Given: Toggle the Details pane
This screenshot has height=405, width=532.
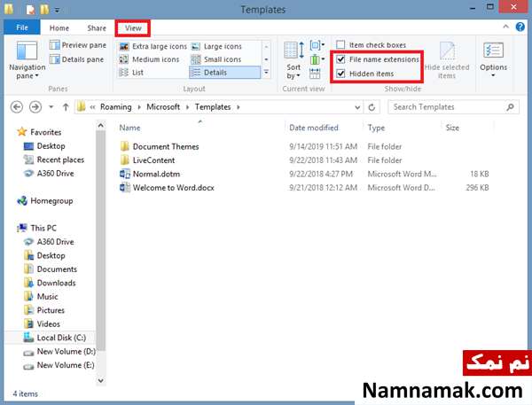Looking at the screenshot, I should pos(76,59).
